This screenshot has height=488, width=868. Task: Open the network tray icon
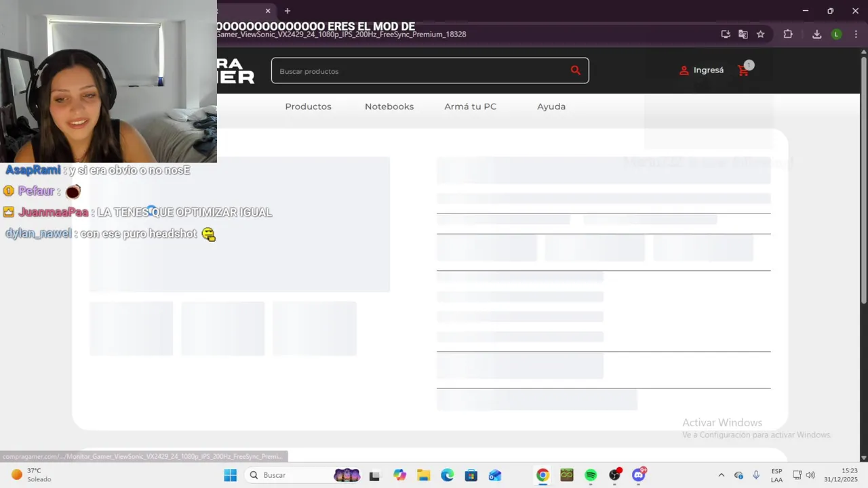tap(797, 475)
